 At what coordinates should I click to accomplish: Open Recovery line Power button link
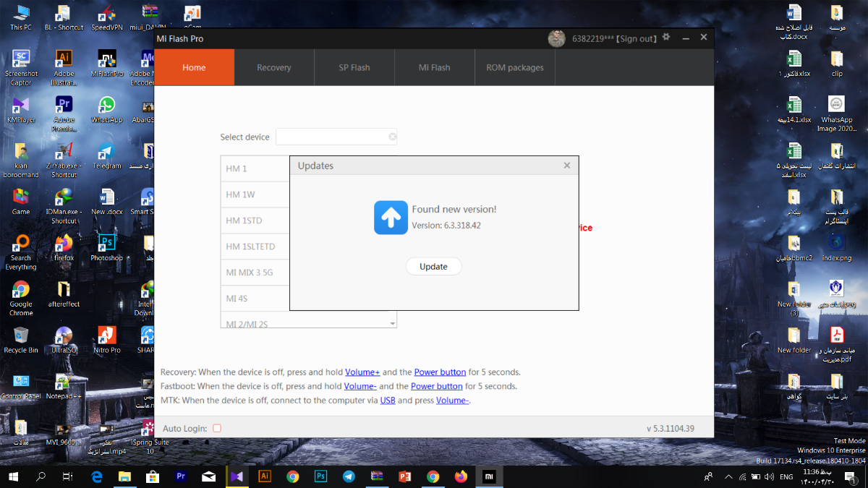[440, 372]
